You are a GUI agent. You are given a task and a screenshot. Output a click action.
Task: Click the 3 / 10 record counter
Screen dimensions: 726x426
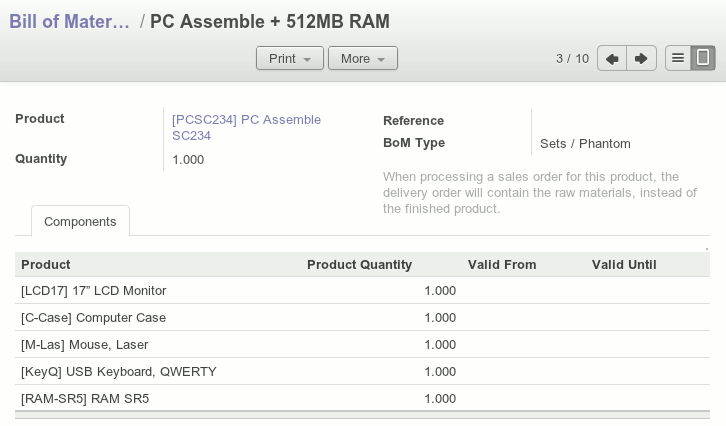[572, 59]
